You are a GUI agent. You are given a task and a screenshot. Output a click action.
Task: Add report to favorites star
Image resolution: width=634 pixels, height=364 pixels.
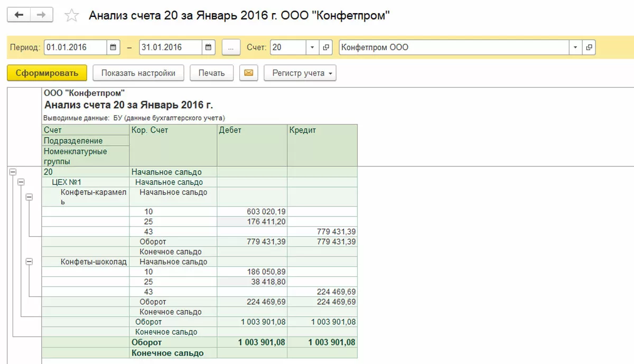[71, 16]
